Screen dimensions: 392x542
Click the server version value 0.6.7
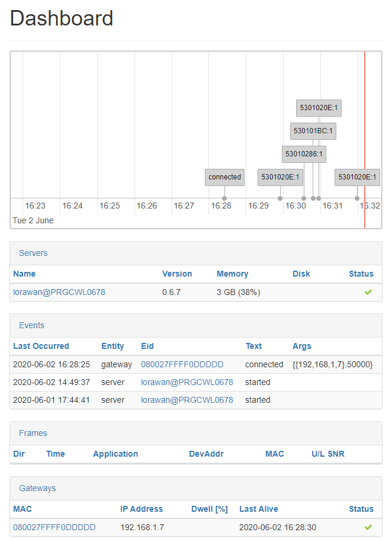[x=171, y=293]
